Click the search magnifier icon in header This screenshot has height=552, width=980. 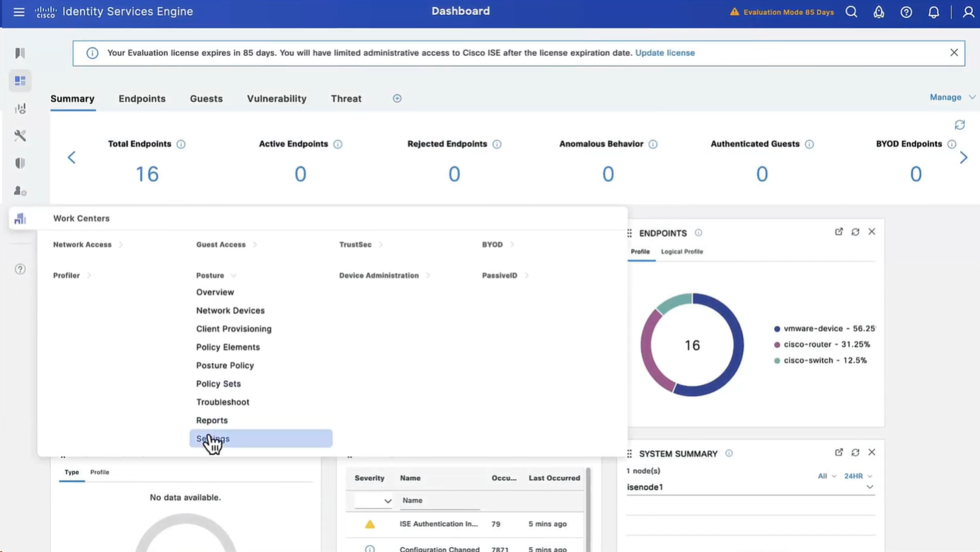851,12
